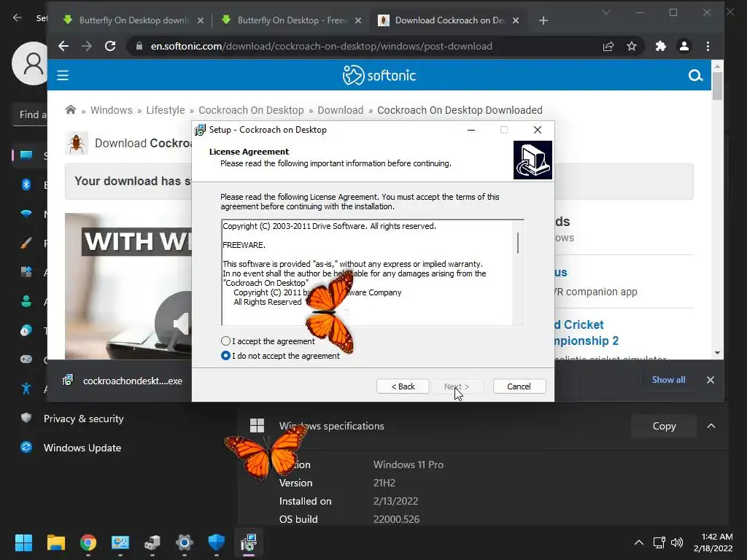
Task: Open File Explorer from taskbar
Action: click(55, 542)
